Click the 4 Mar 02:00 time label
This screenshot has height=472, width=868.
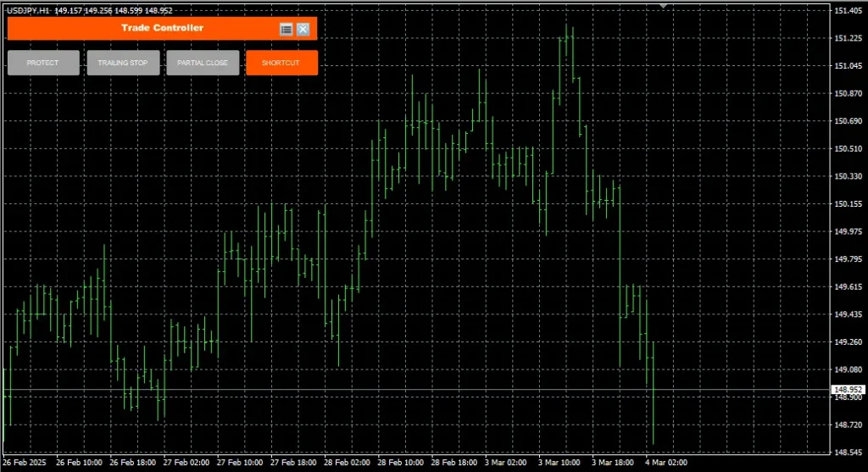(666, 463)
